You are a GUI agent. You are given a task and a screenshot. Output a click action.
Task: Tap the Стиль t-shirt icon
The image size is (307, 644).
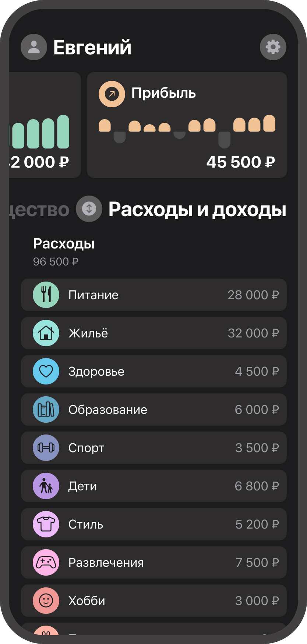pos(46,524)
